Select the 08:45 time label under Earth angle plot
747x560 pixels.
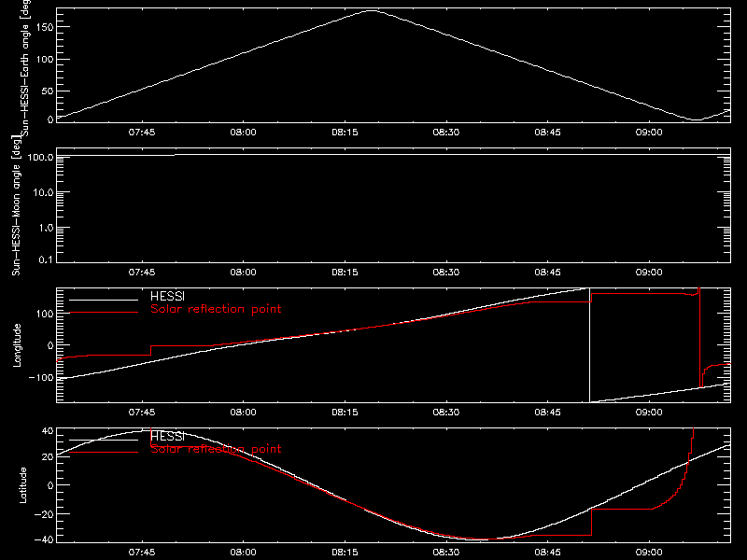pos(548,133)
